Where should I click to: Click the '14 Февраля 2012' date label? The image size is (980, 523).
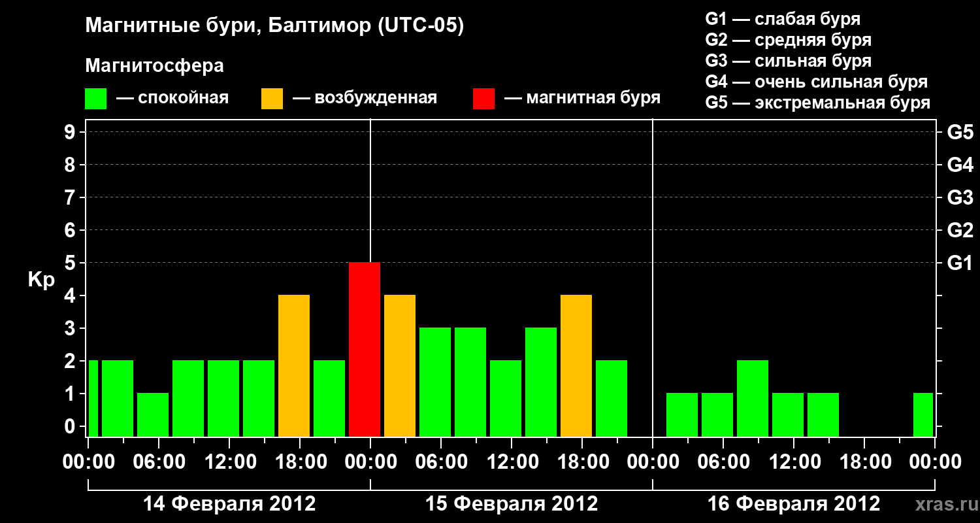point(229,503)
